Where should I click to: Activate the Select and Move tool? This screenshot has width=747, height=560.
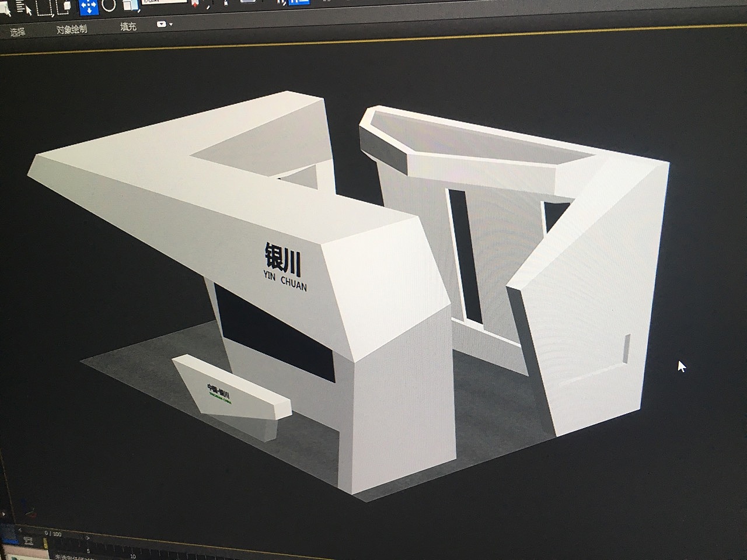pyautogui.click(x=88, y=6)
